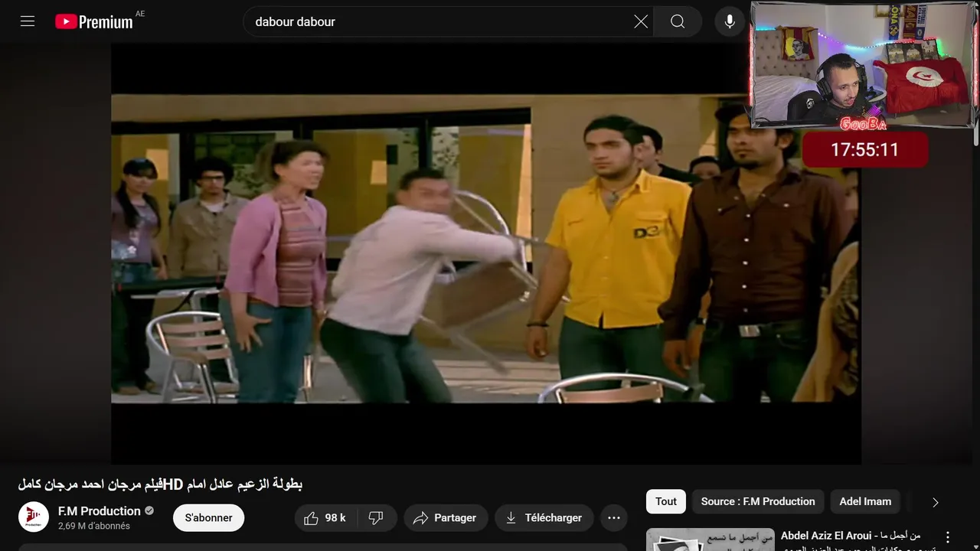Dislike the video
Image resolution: width=980 pixels, height=551 pixels.
tap(376, 518)
